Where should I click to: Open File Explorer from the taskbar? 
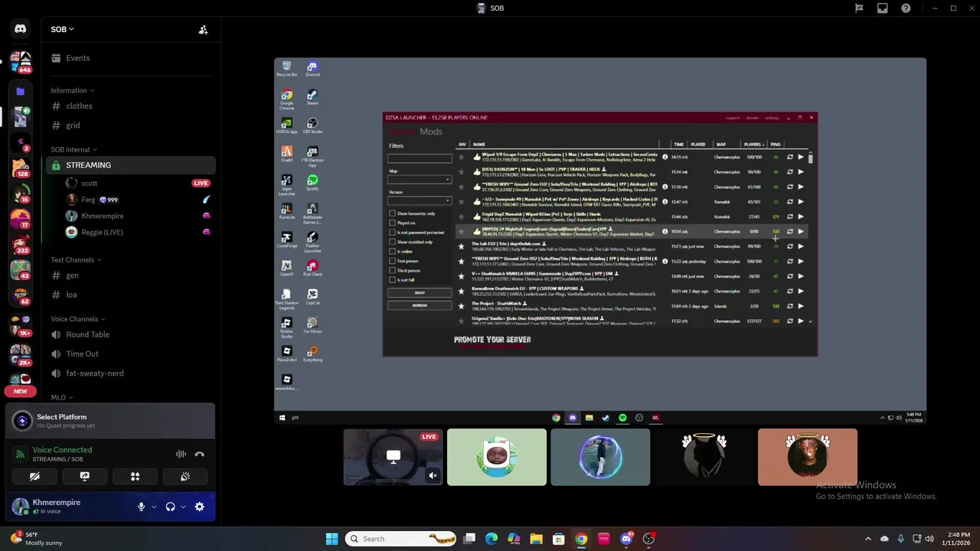tap(536, 539)
